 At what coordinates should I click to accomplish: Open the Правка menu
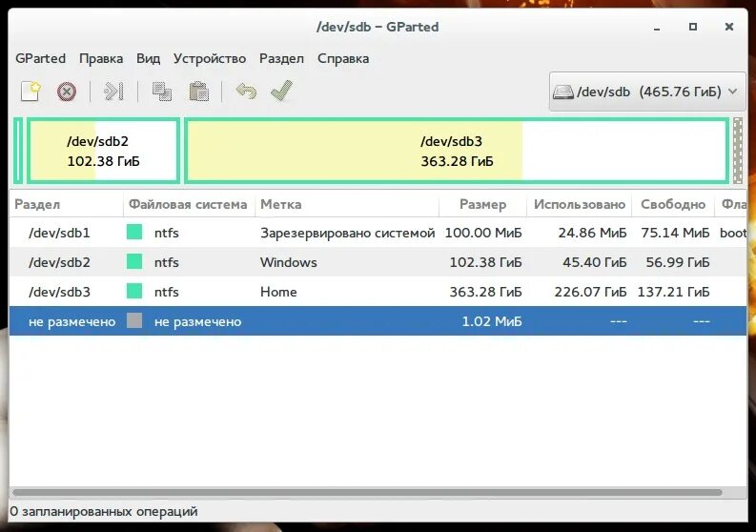[101, 58]
